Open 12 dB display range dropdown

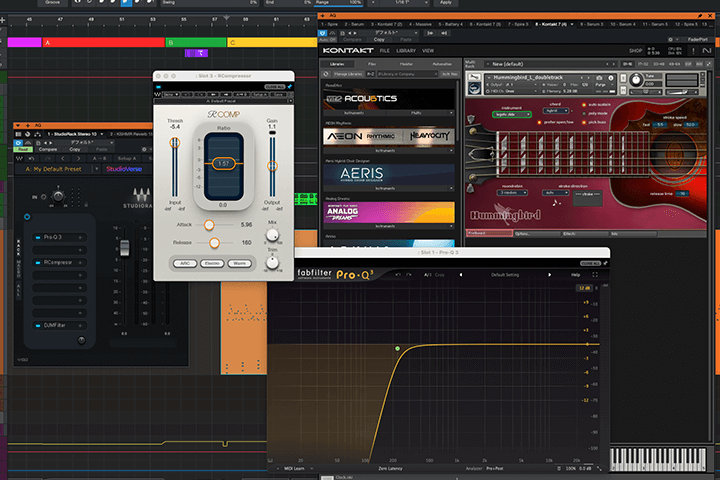(585, 288)
